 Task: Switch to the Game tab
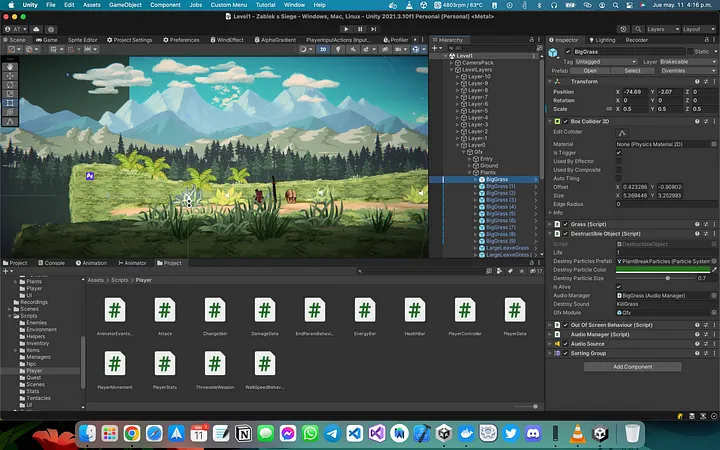[46, 40]
